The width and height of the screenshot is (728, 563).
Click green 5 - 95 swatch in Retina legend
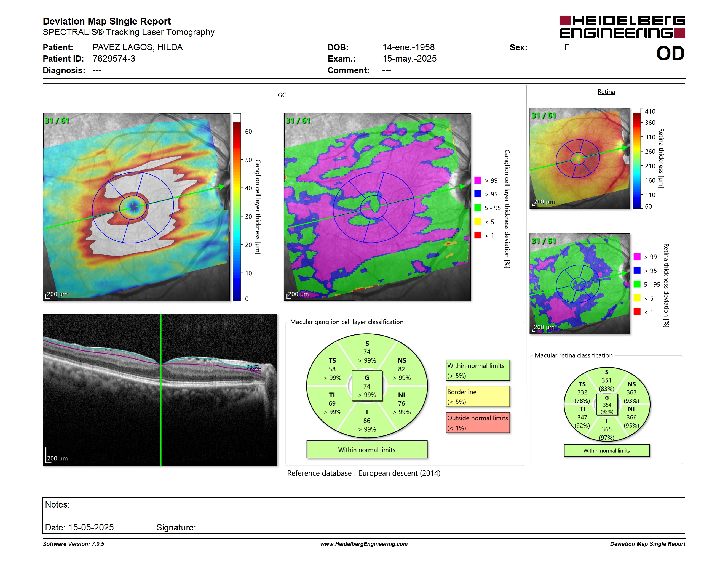tap(637, 284)
